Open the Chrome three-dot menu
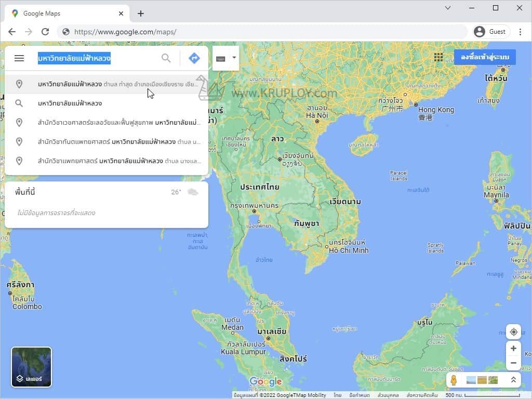The width and height of the screenshot is (532, 399). (520, 32)
